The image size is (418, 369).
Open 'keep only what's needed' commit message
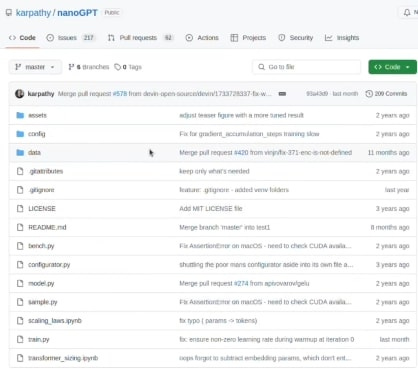214,171
